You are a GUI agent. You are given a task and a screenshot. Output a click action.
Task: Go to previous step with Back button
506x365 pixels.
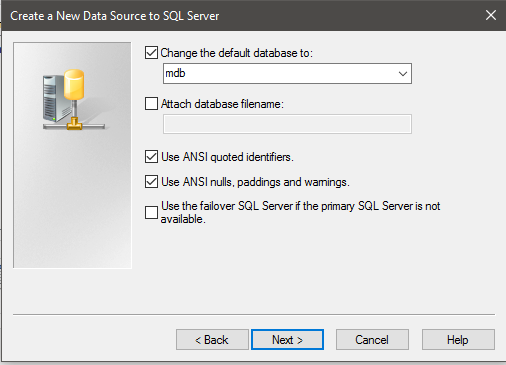[212, 340]
